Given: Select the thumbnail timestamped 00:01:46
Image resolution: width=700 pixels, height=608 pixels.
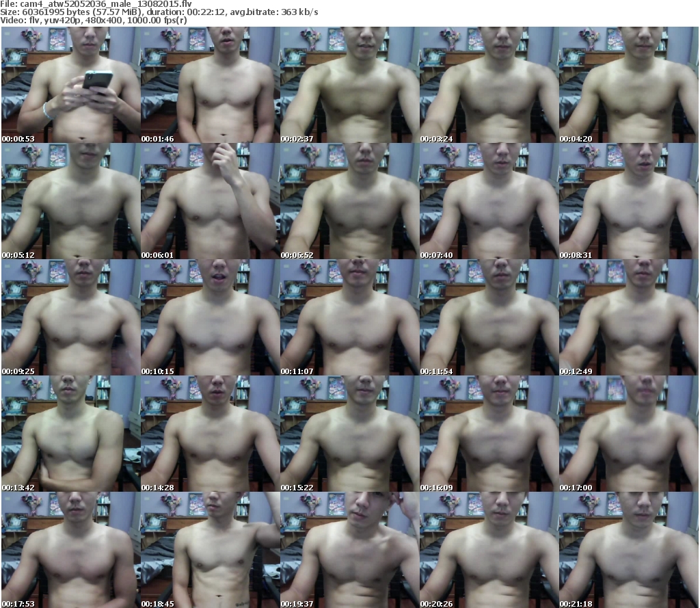Looking at the screenshot, I should coord(211,85).
